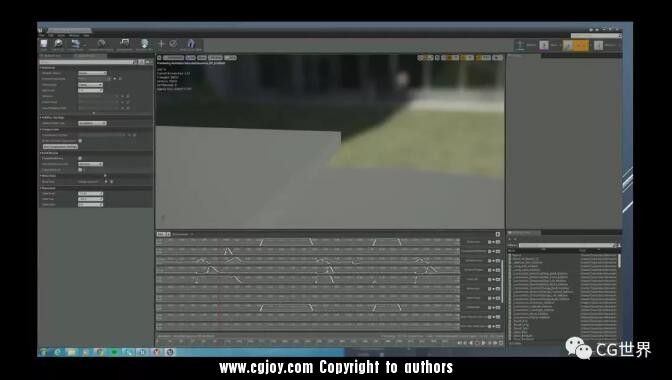This screenshot has width=672, height=380.
Task: Click the magnifier Find in Content Browser icon
Action: [58, 44]
